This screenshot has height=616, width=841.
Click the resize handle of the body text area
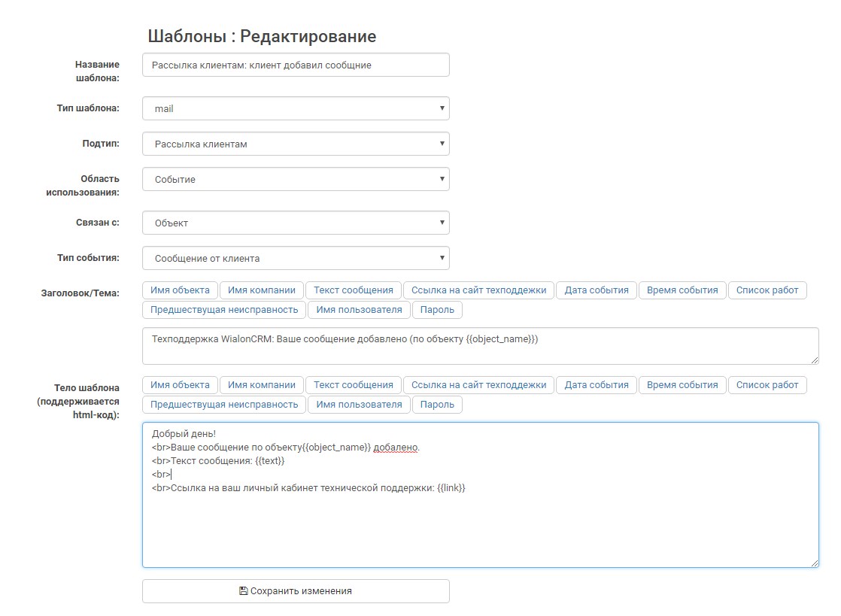pyautogui.click(x=814, y=563)
